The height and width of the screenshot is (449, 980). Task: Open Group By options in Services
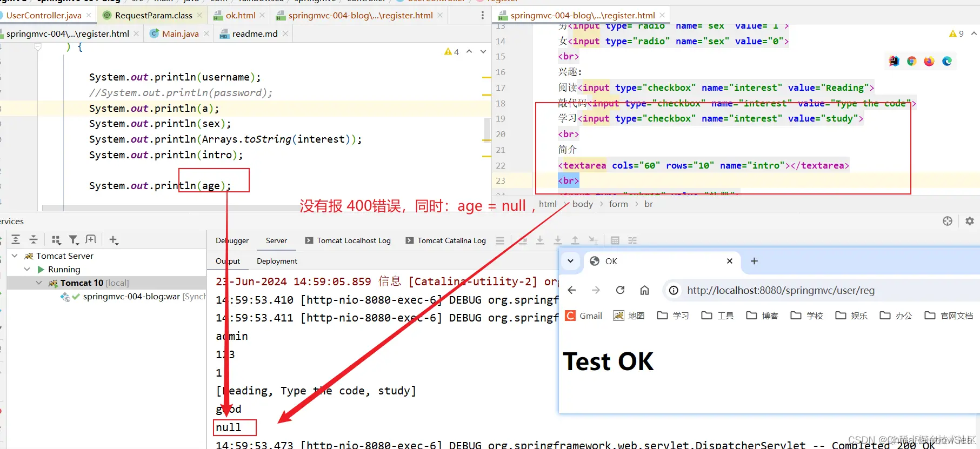(56, 239)
